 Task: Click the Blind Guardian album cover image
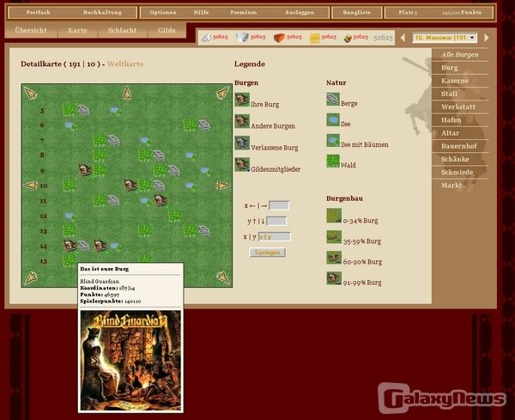tap(130, 361)
